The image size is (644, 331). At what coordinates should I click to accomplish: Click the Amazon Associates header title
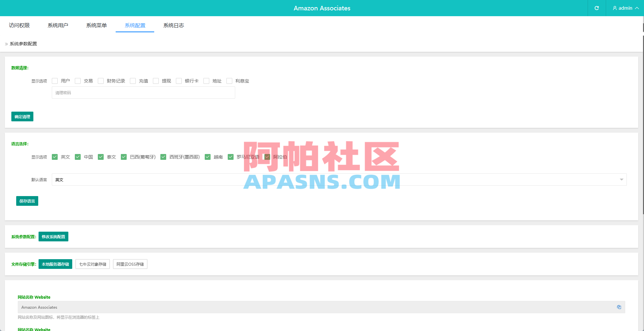tap(322, 8)
